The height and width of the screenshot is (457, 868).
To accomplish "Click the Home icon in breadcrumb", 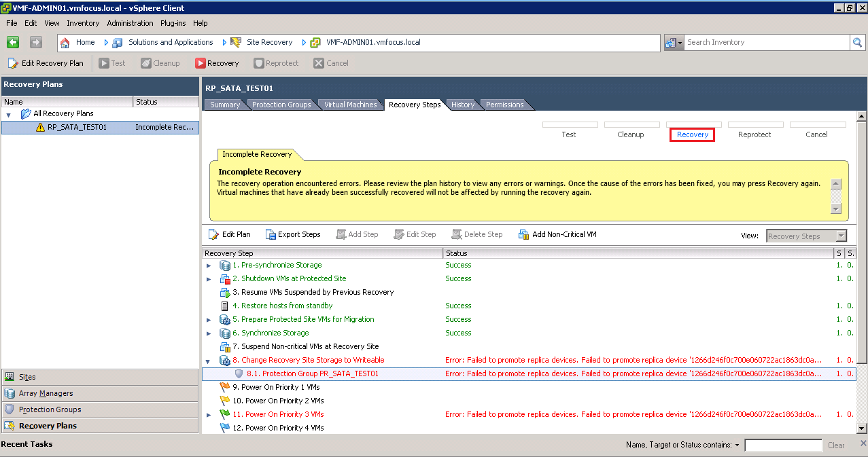I will click(66, 42).
